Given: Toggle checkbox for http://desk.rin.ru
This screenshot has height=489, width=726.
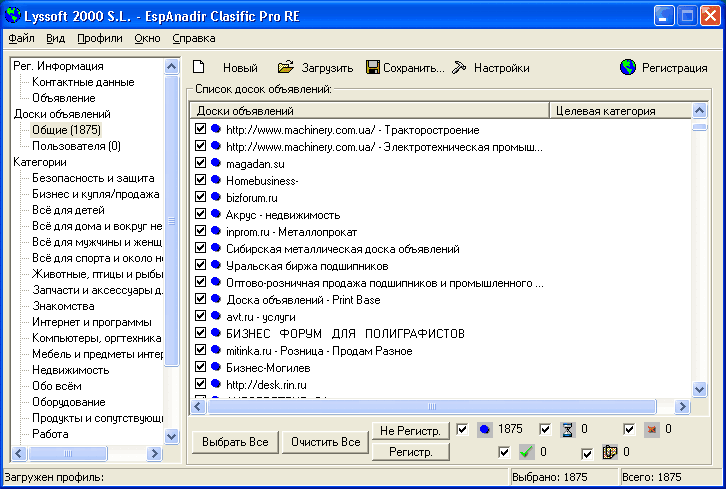Looking at the screenshot, I should (x=200, y=384).
